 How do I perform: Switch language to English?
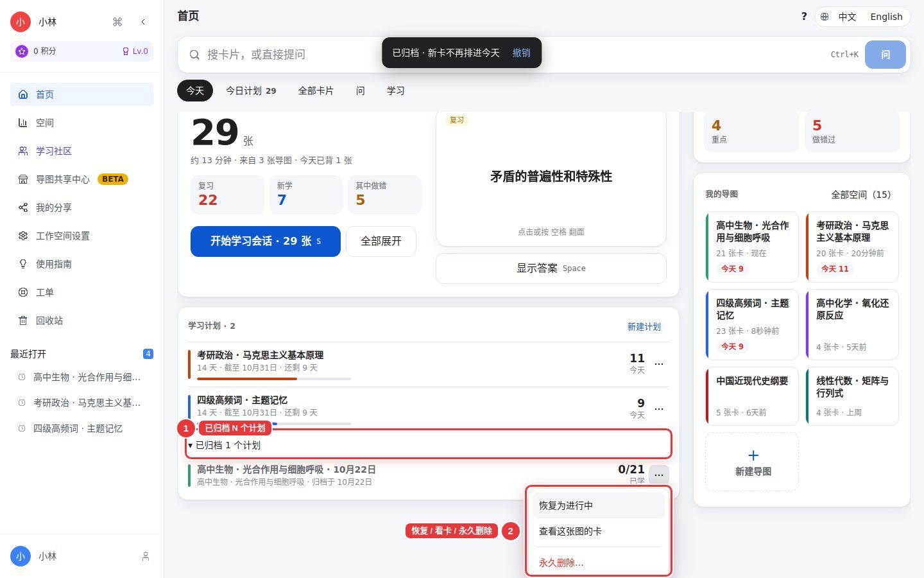[x=886, y=17]
